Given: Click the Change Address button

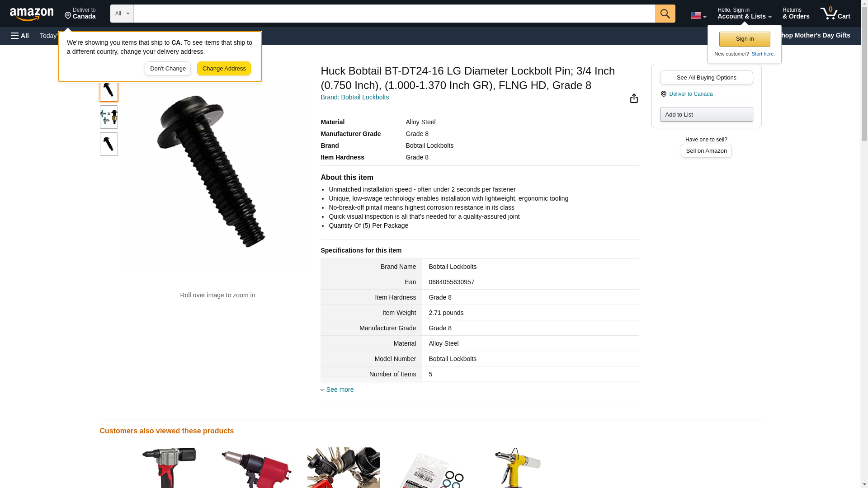Looking at the screenshot, I should click(x=224, y=69).
